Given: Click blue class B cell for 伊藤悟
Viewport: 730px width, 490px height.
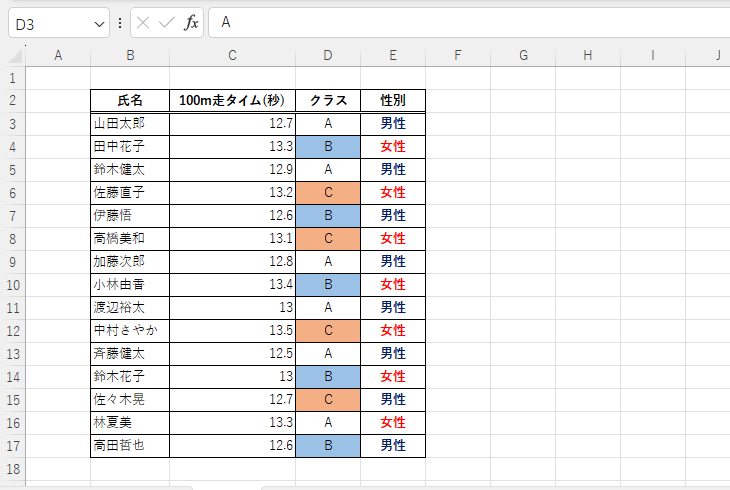Looking at the screenshot, I should [328, 216].
